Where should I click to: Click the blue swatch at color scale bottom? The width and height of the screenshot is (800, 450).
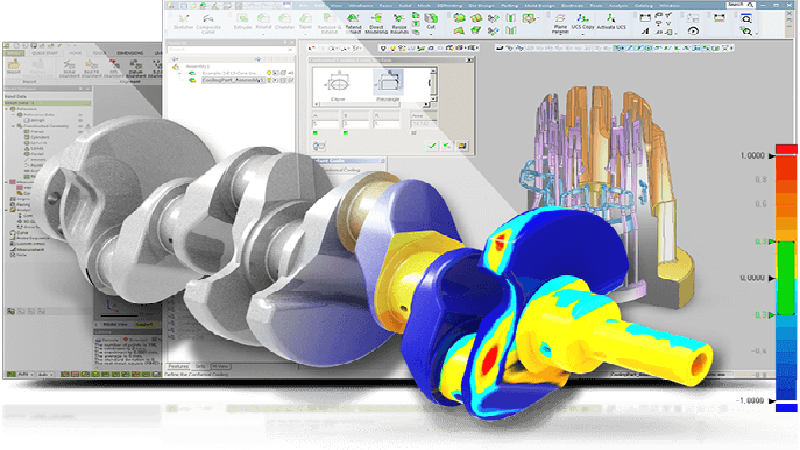click(x=786, y=408)
